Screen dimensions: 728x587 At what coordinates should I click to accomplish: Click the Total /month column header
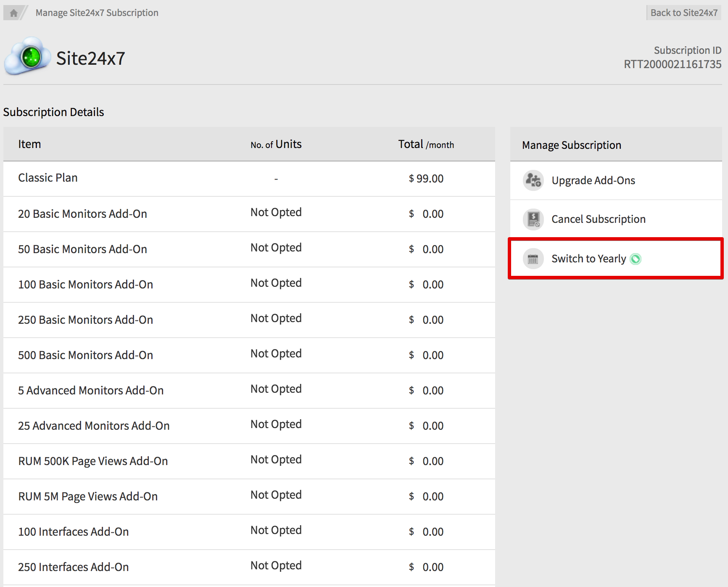click(426, 144)
